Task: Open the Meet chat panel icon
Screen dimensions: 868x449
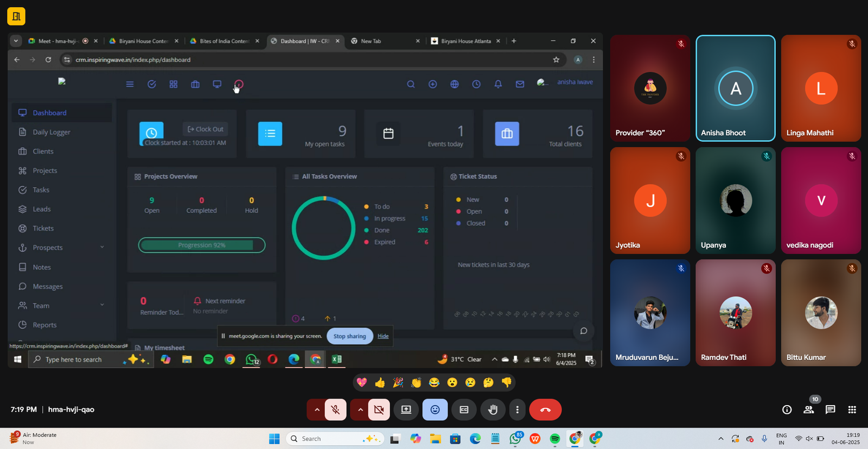Action: point(830,410)
